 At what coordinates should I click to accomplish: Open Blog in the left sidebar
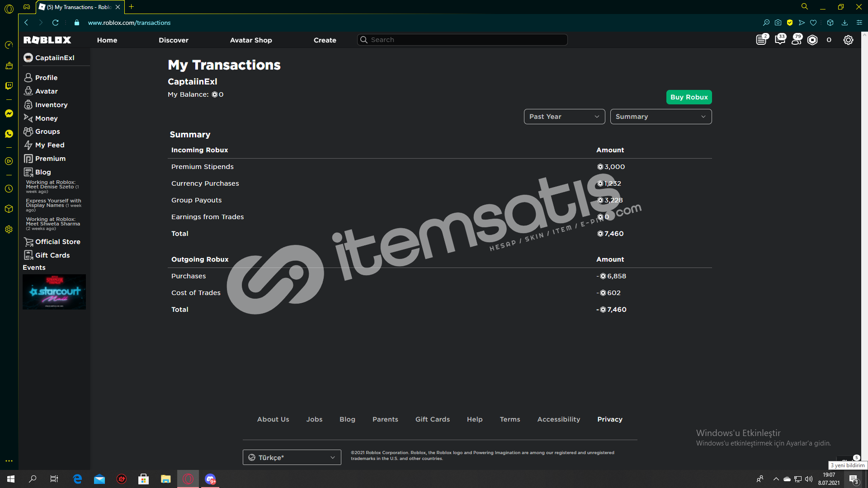(x=38, y=172)
